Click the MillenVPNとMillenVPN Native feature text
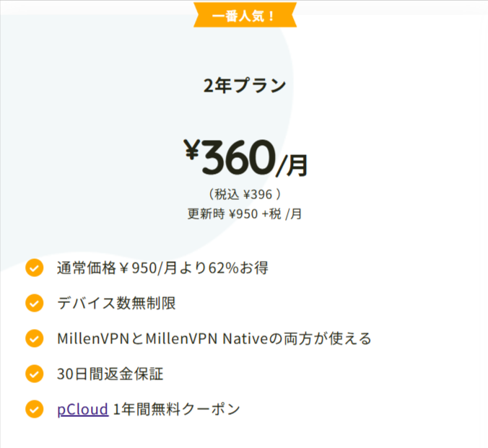488x448 pixels. coord(214,338)
